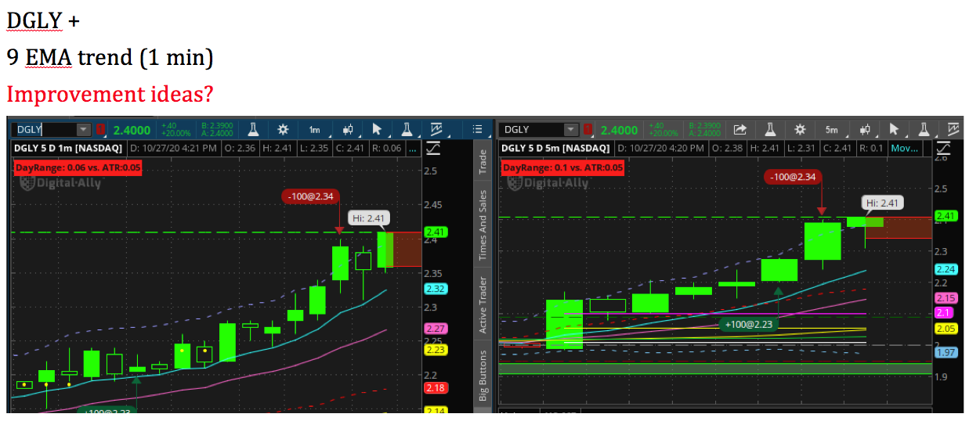Click 'Hi: 2.41' bubble in right chart

[x=883, y=203]
